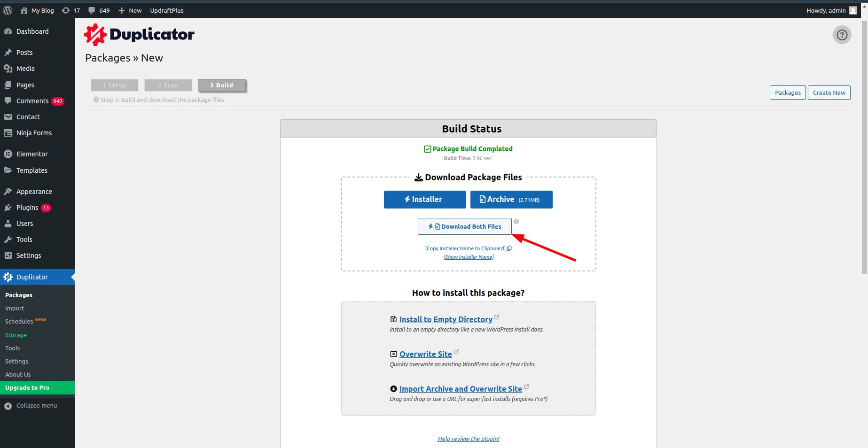Image resolution: width=868 pixels, height=448 pixels.
Task: Open the Howdy, admin account menu
Action: pyautogui.click(x=826, y=10)
